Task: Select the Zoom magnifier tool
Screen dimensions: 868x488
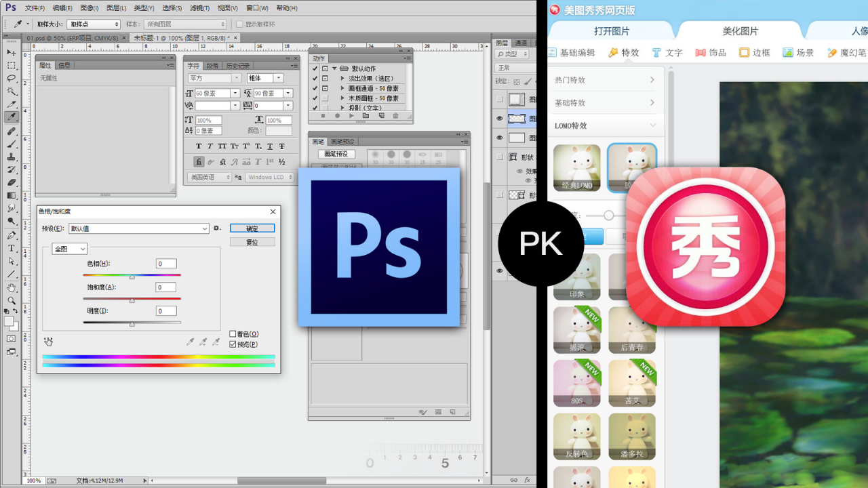Action: click(12, 300)
